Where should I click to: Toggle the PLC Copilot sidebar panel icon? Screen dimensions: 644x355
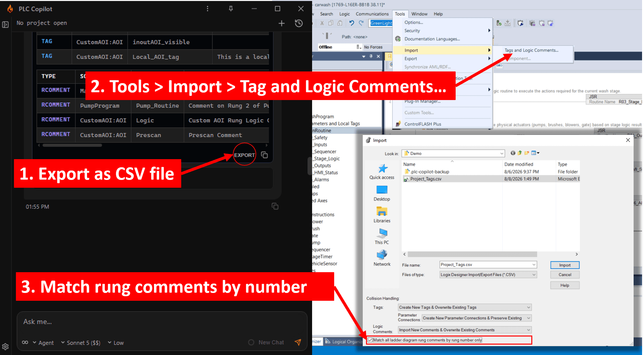(6, 24)
